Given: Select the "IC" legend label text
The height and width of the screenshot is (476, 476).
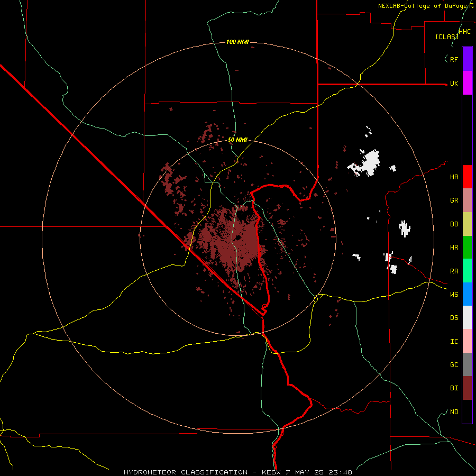Looking at the screenshot, I should [454, 342].
